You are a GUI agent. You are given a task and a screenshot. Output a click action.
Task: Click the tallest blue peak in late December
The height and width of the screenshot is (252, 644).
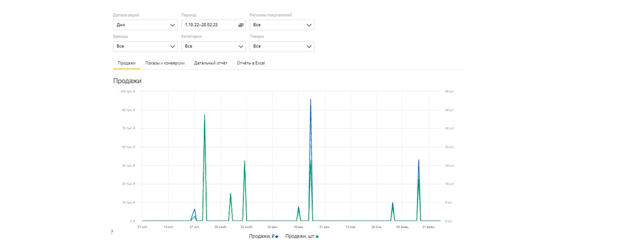[x=310, y=100]
